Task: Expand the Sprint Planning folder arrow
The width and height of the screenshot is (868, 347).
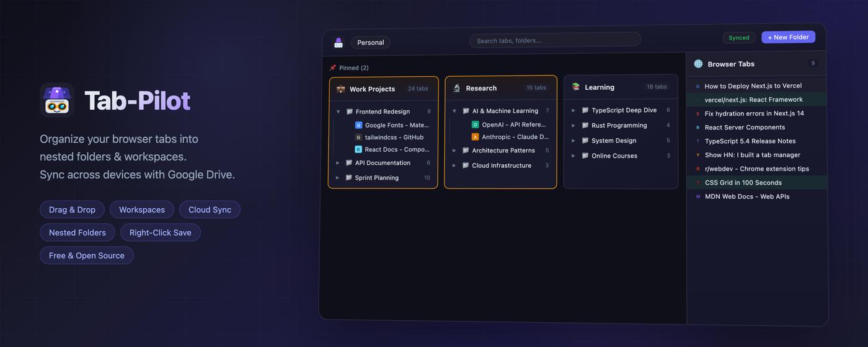Action: [x=338, y=178]
